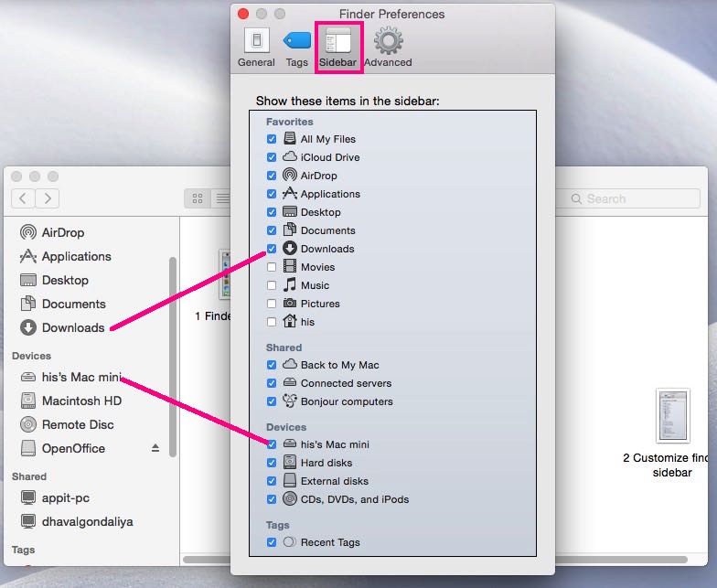The width and height of the screenshot is (717, 588).
Task: Open the Advanced gear preferences tab
Action: pos(389,47)
